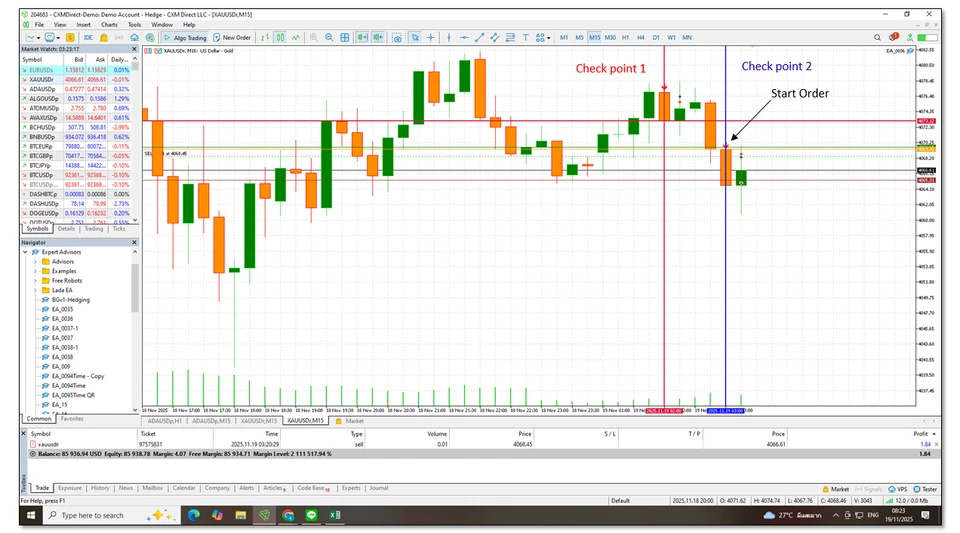The image size is (960, 533).
Task: Open Excel from the taskbar
Action: [x=335, y=515]
